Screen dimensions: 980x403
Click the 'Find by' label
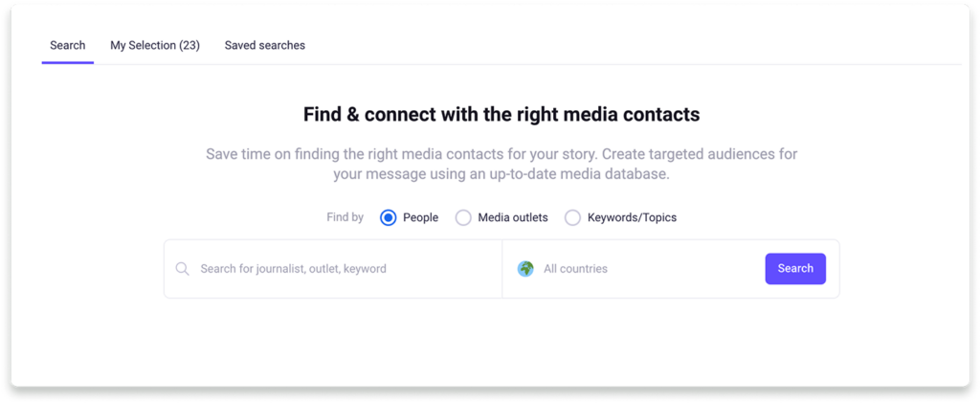tap(345, 217)
